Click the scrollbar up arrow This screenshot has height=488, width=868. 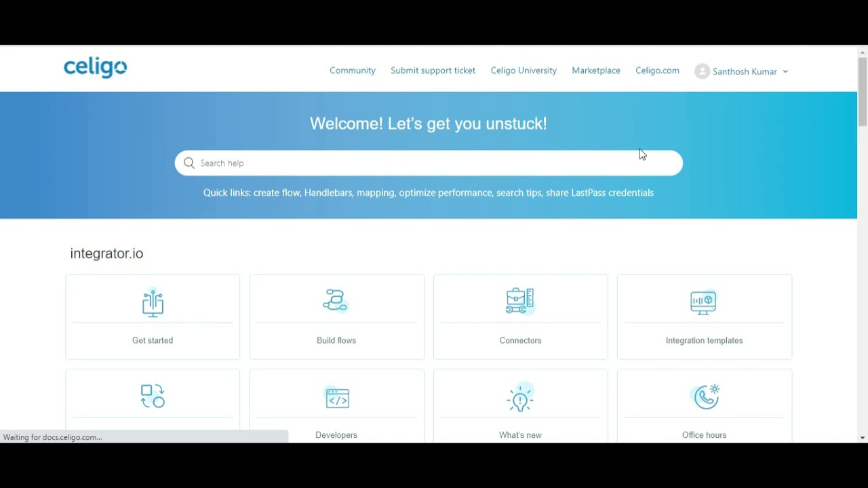click(863, 52)
